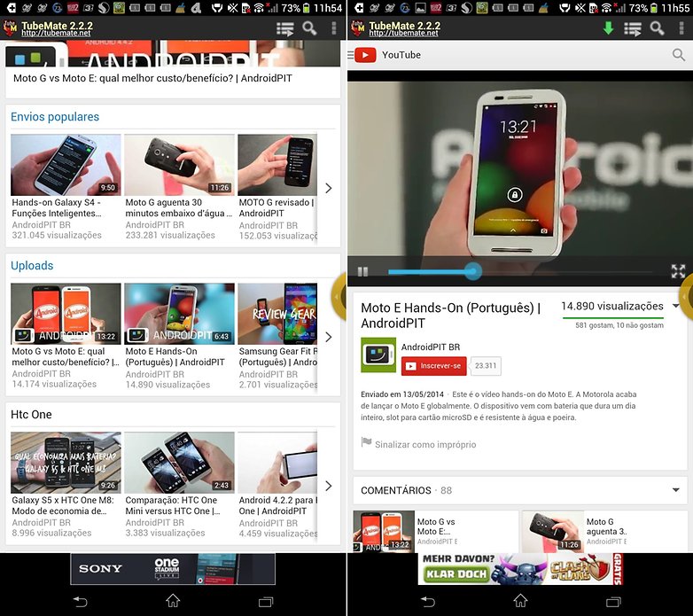Tap YouTube page search magnifier
The height and width of the screenshot is (616, 693).
click(679, 55)
